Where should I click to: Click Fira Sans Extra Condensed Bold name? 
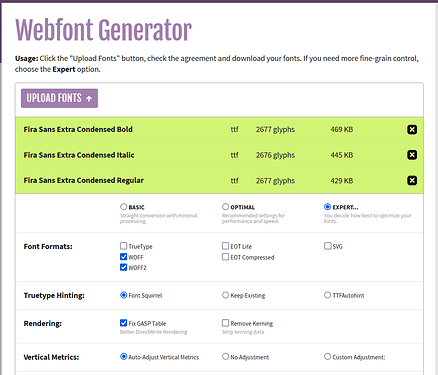tap(78, 129)
